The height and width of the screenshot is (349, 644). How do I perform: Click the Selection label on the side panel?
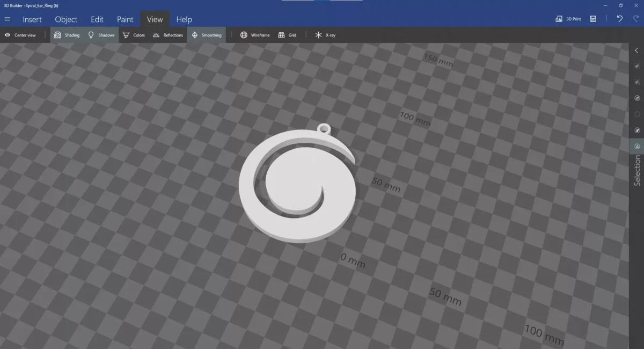637,171
